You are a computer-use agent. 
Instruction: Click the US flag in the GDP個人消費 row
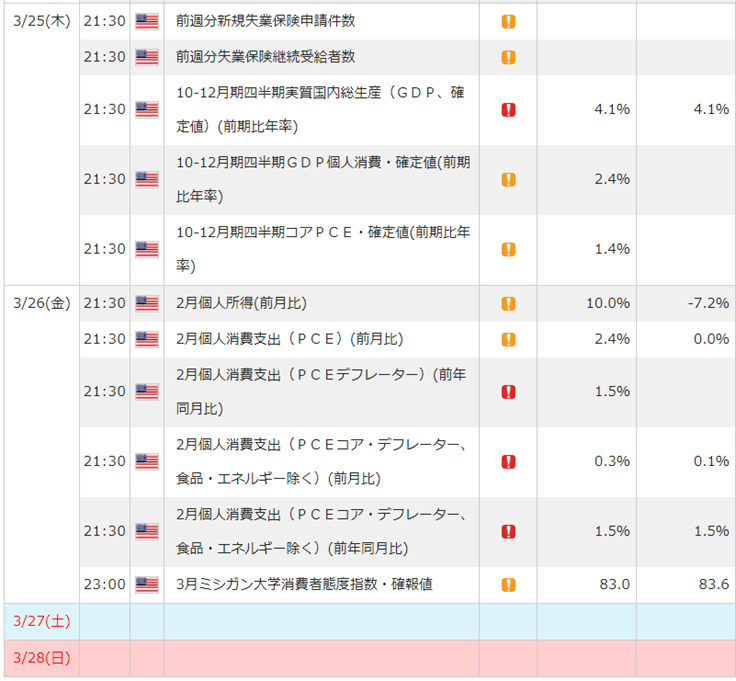[x=147, y=180]
